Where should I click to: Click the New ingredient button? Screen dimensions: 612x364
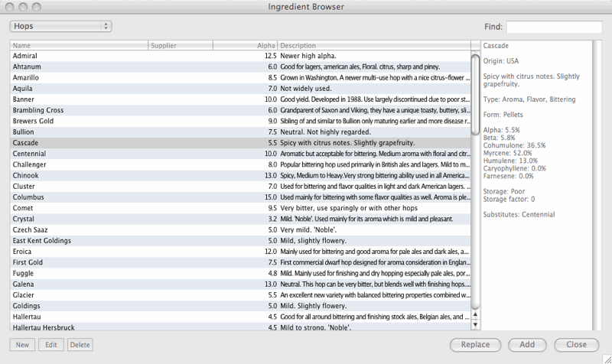point(22,344)
